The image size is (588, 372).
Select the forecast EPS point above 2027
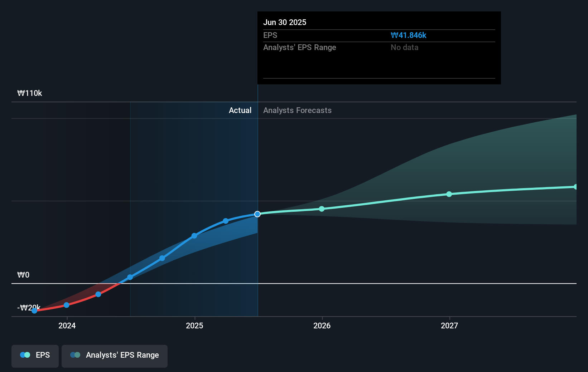pyautogui.click(x=449, y=194)
